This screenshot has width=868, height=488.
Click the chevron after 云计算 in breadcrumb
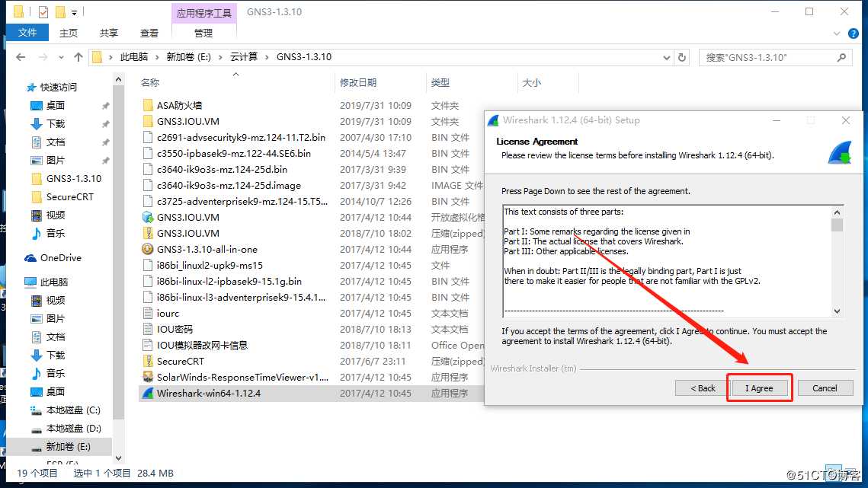pos(267,57)
